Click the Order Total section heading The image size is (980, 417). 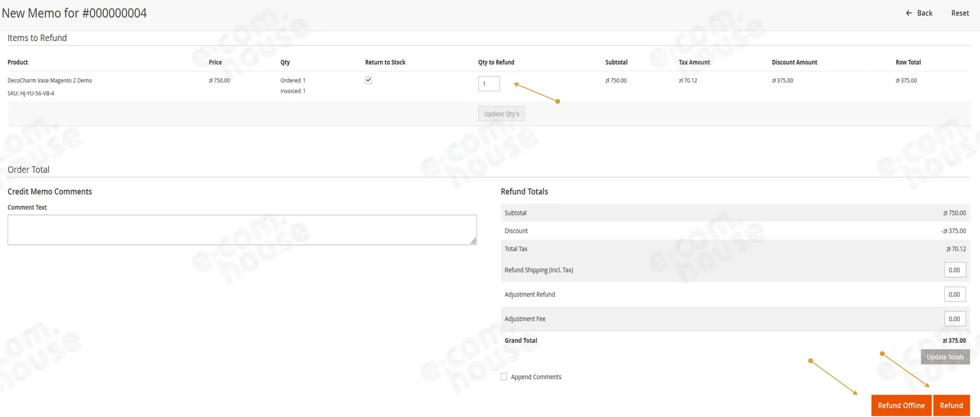point(28,170)
